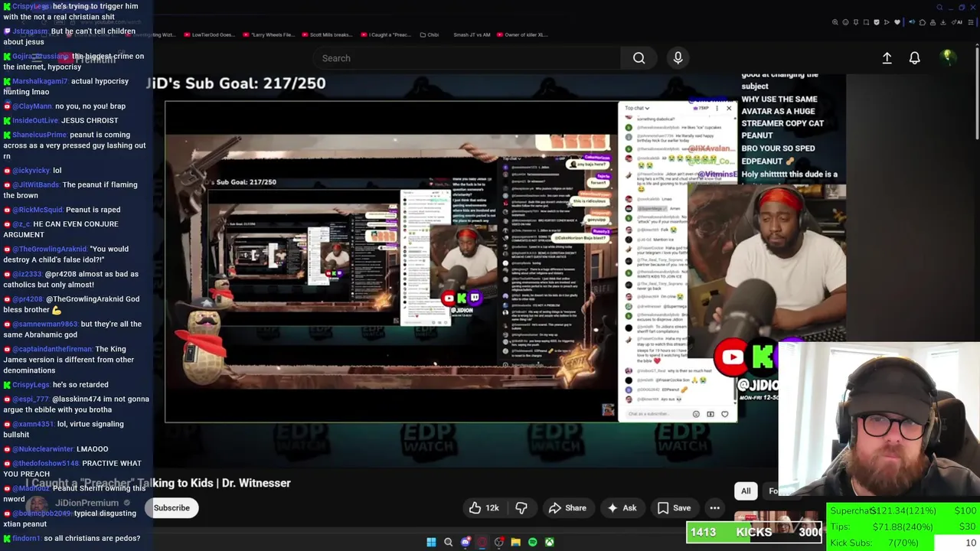980x551 pixels.
Task: Open YouTube notifications bell
Action: (x=914, y=58)
